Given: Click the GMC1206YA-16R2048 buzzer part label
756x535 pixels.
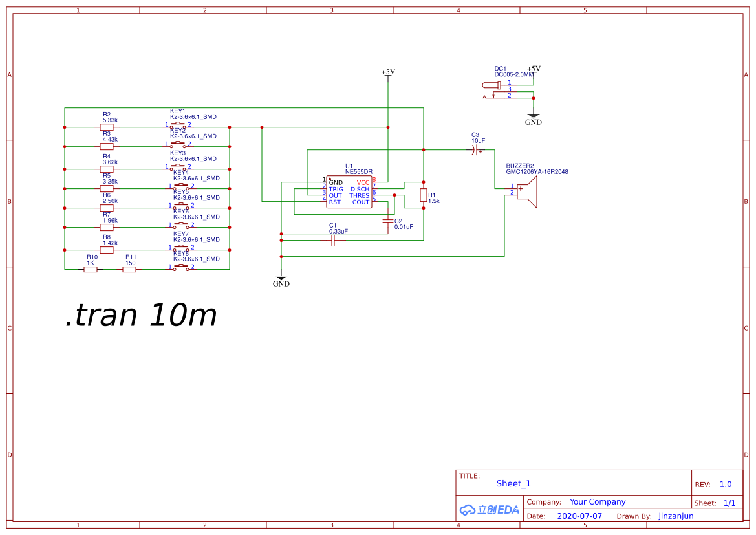Looking at the screenshot, I should pos(537,171).
